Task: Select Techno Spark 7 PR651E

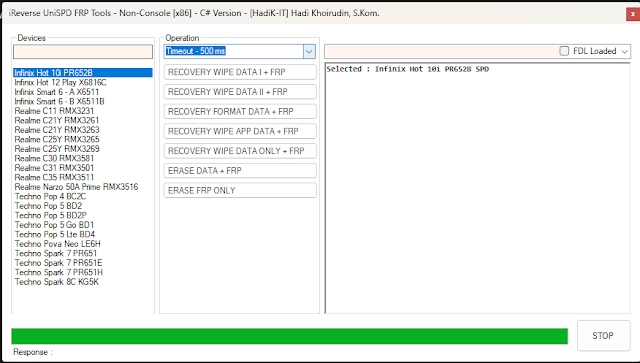Action: 58,263
